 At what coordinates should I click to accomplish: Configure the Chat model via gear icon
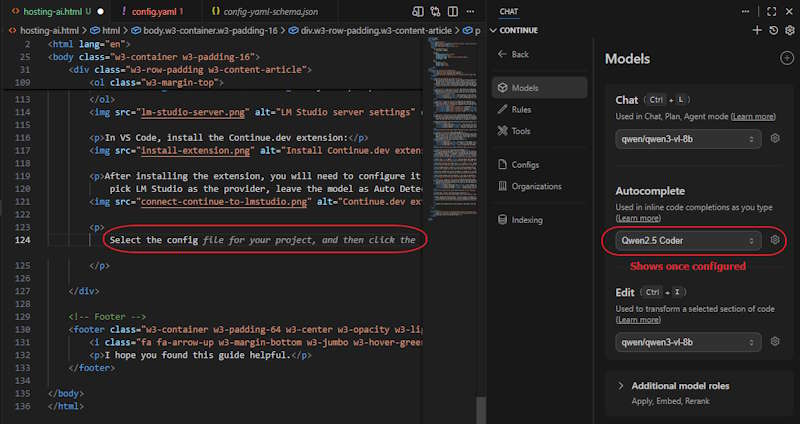(775, 138)
